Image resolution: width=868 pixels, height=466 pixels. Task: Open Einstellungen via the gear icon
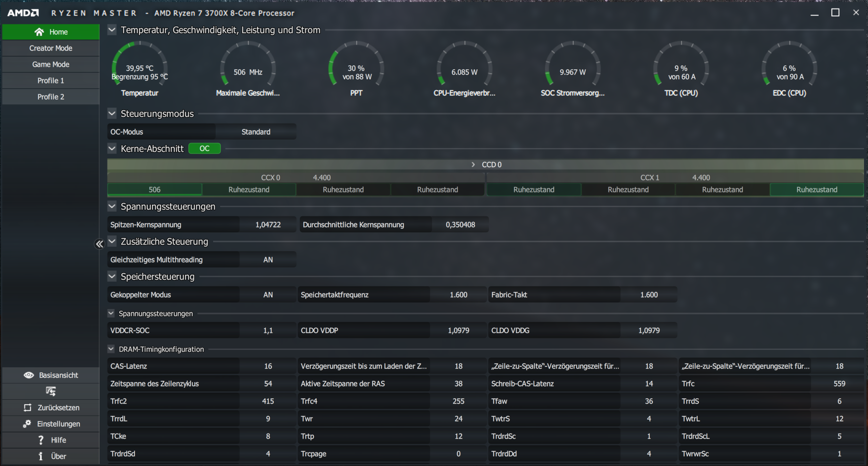(26, 424)
